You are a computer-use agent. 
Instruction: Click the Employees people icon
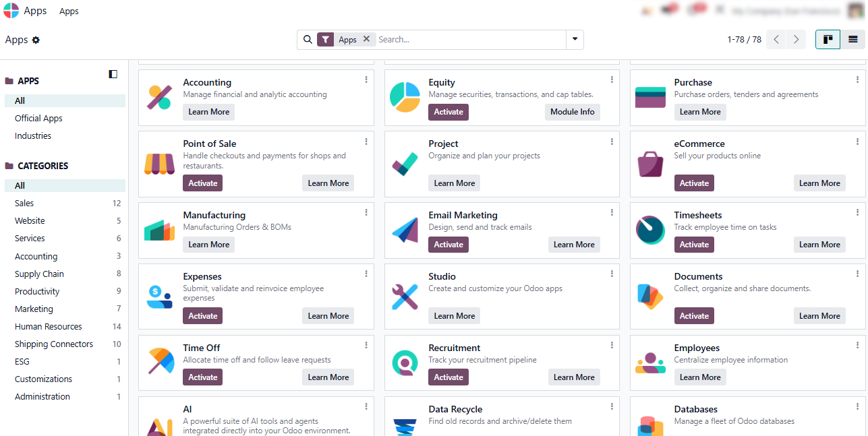tap(651, 363)
